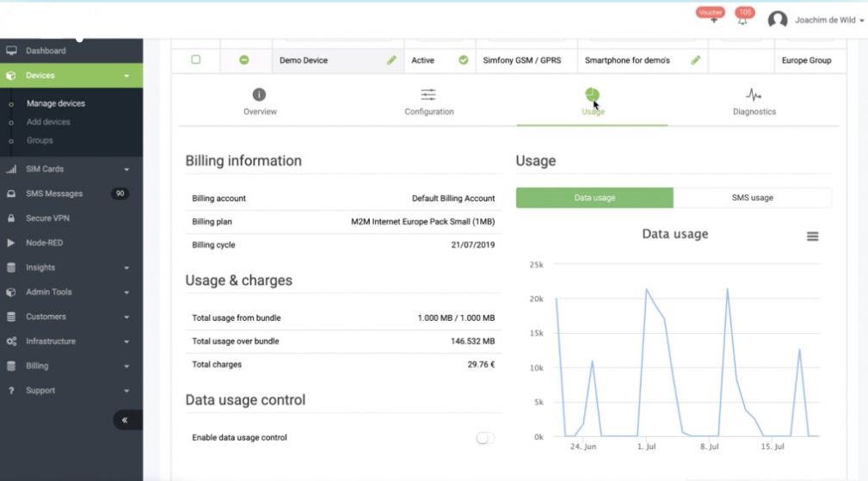Image resolution: width=868 pixels, height=481 pixels.
Task: Click the Diagnostics pulse icon
Action: (x=754, y=95)
